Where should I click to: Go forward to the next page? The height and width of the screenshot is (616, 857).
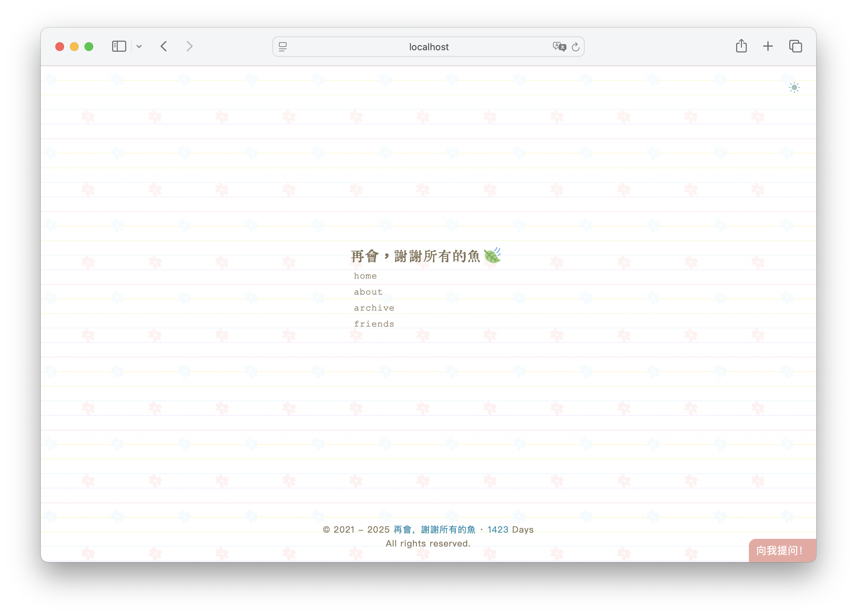tap(189, 47)
